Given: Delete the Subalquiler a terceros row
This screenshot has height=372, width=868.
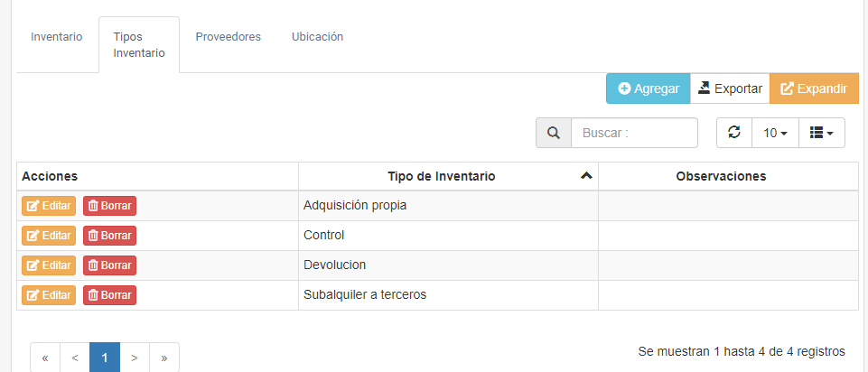Looking at the screenshot, I should point(109,295).
